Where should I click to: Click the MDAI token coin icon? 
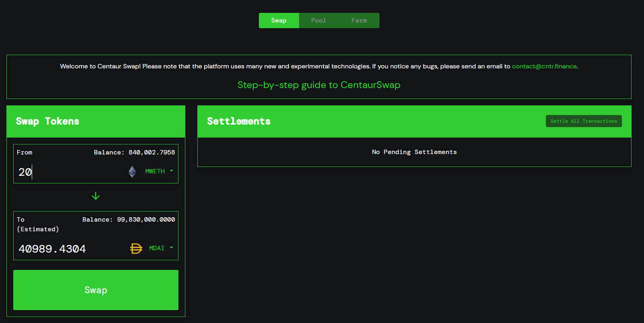point(136,249)
